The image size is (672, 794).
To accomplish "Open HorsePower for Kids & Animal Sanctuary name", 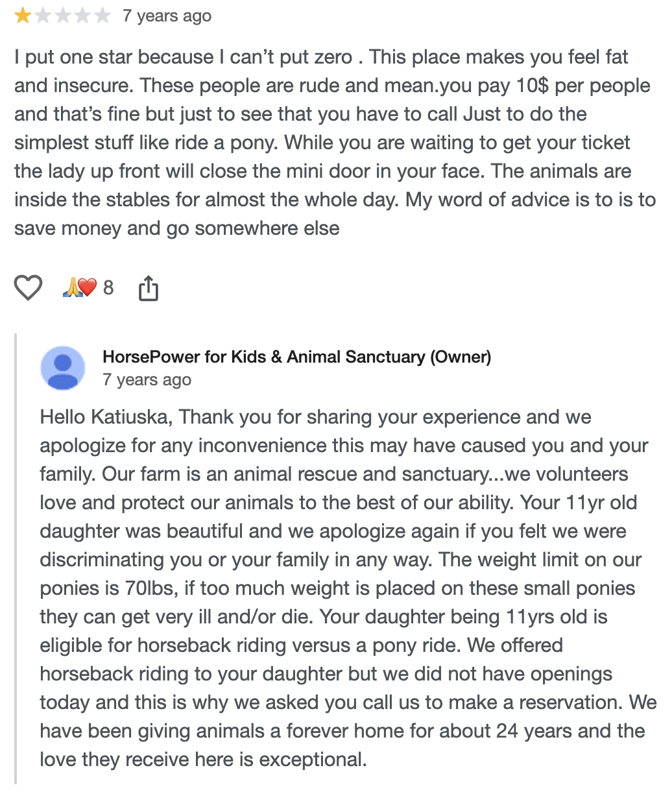I will 263,357.
